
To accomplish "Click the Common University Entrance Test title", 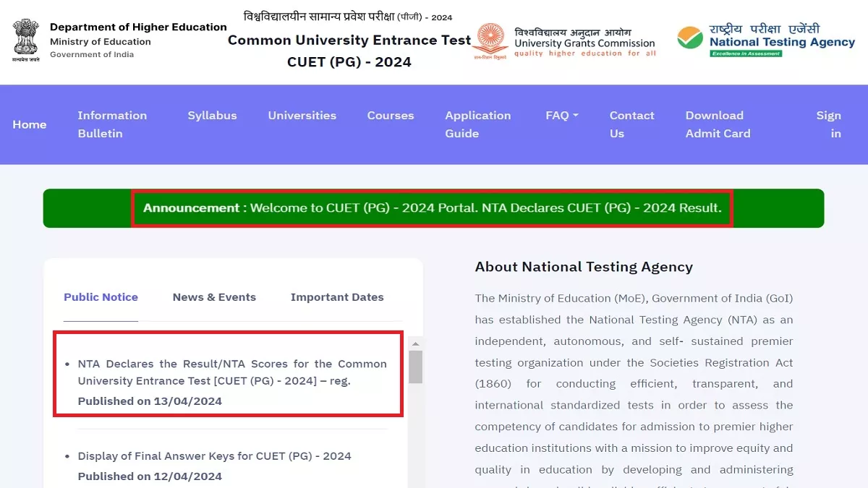I will point(349,40).
